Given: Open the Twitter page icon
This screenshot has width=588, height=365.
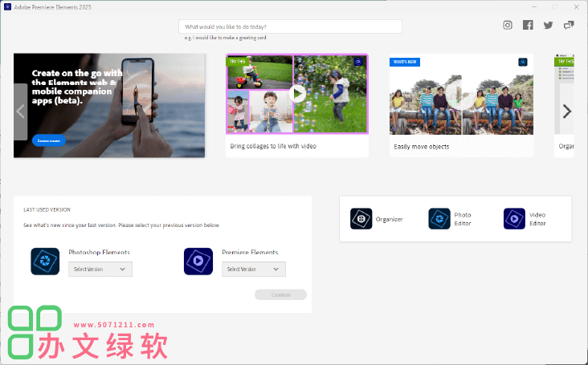Looking at the screenshot, I should (x=549, y=25).
